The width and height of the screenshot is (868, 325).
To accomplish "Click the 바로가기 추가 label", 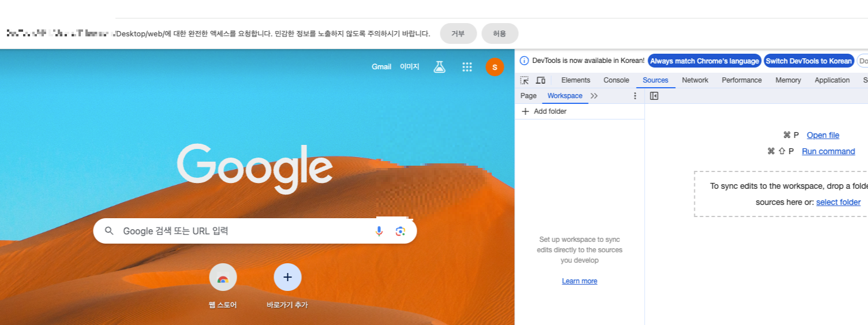I will click(287, 305).
